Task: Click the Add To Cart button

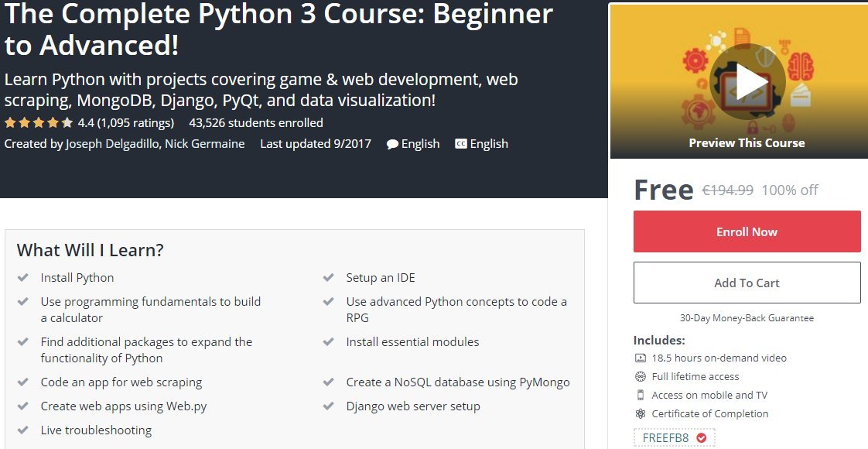Action: click(747, 283)
